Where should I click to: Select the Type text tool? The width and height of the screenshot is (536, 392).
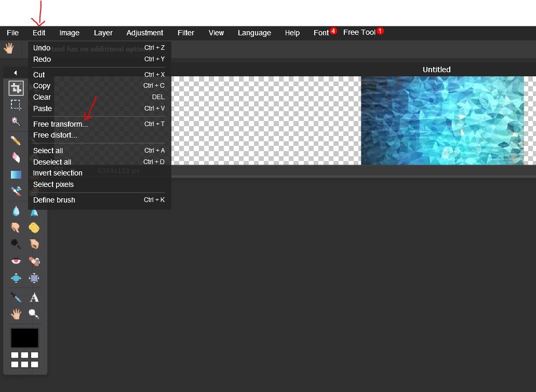pyautogui.click(x=34, y=298)
